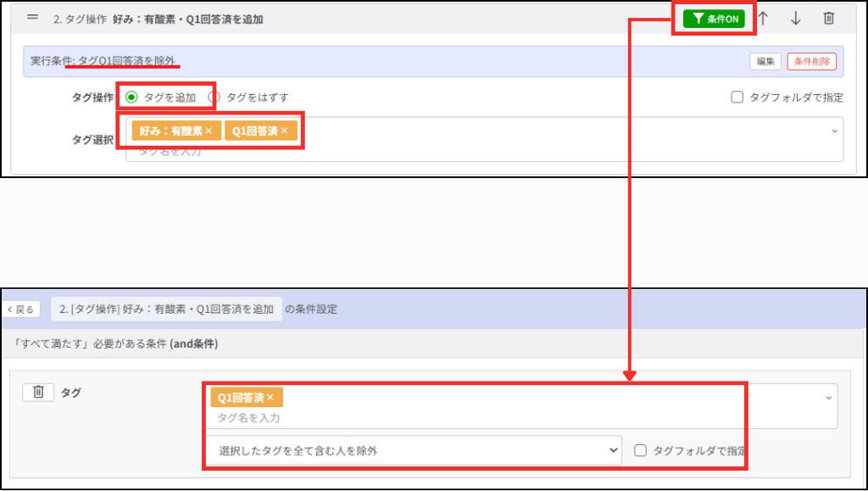
Task: Delete the tag action with the top trash icon
Action: click(828, 19)
